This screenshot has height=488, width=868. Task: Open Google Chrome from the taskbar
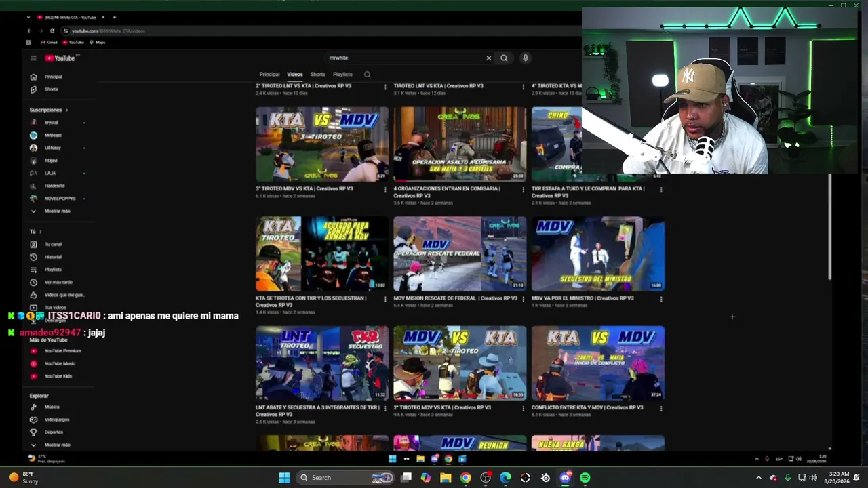pos(465,478)
